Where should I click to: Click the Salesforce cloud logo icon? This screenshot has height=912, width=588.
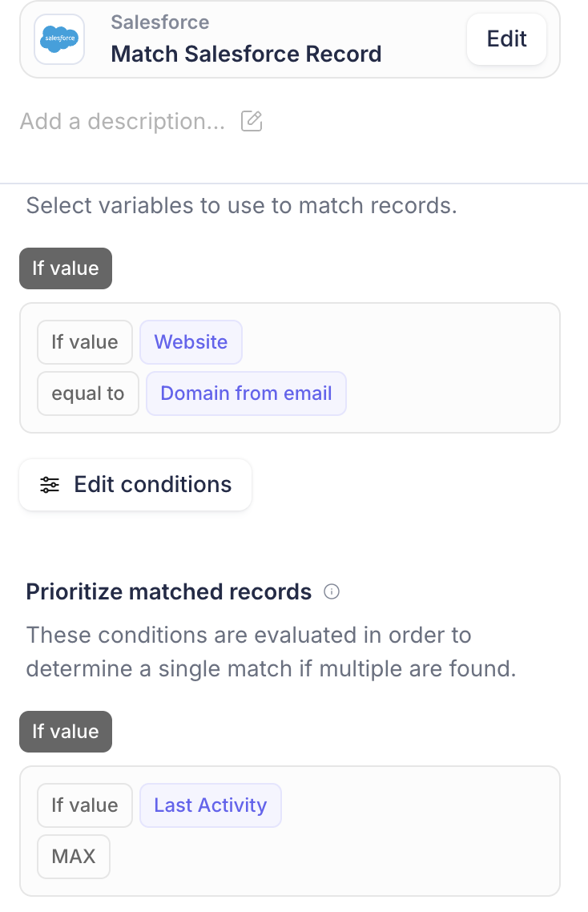[x=59, y=39]
